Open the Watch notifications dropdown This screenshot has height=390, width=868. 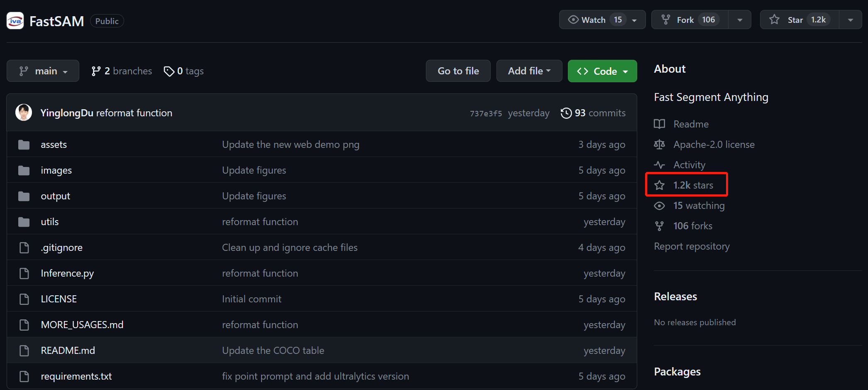(602, 20)
